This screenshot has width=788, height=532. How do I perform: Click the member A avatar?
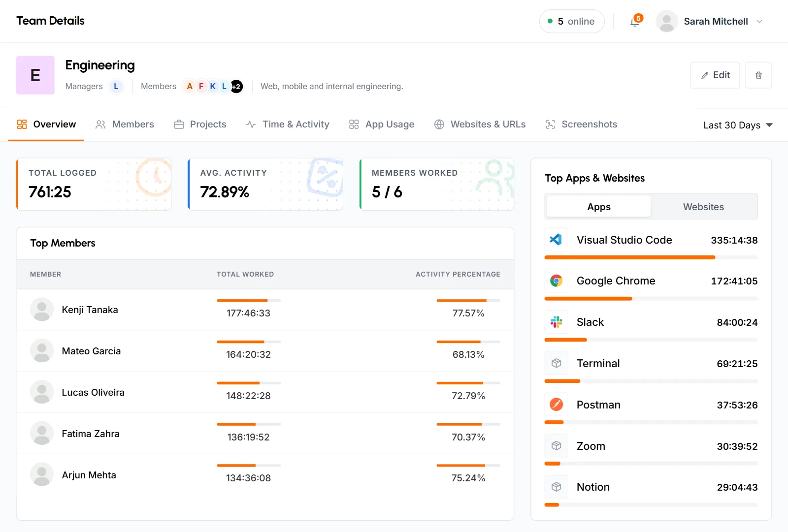pyautogui.click(x=190, y=87)
